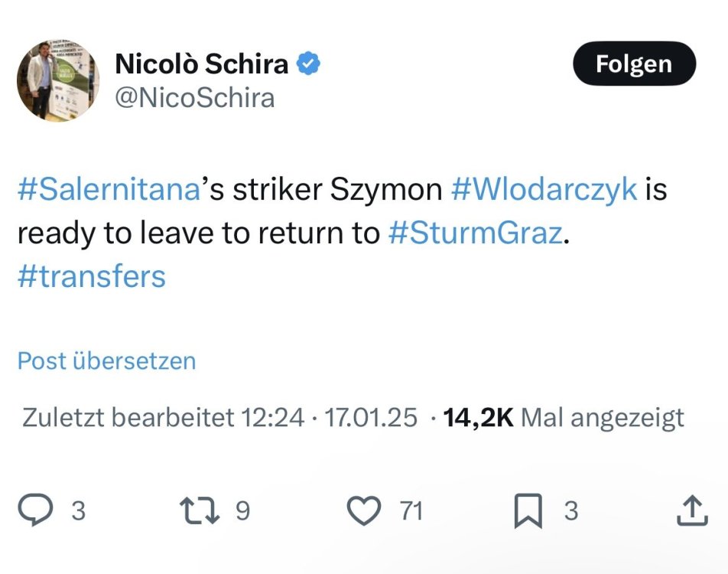Visit the @NicoSchira handle
This screenshot has height=574, width=728.
pyautogui.click(x=194, y=98)
